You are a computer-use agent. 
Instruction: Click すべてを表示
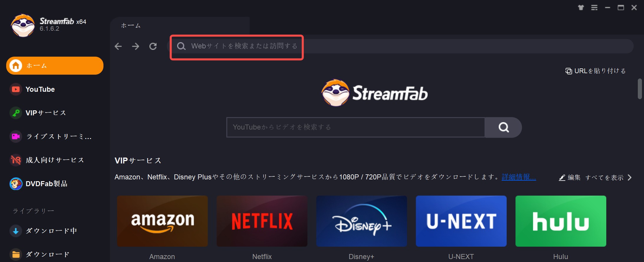coord(604,177)
